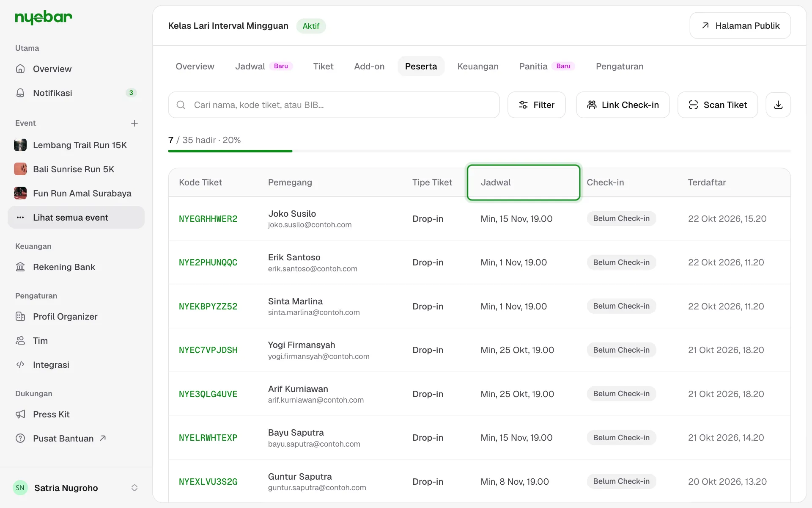Open Pusat Bantuan help icon
Viewport: 812px width, 508px height.
tap(20, 439)
